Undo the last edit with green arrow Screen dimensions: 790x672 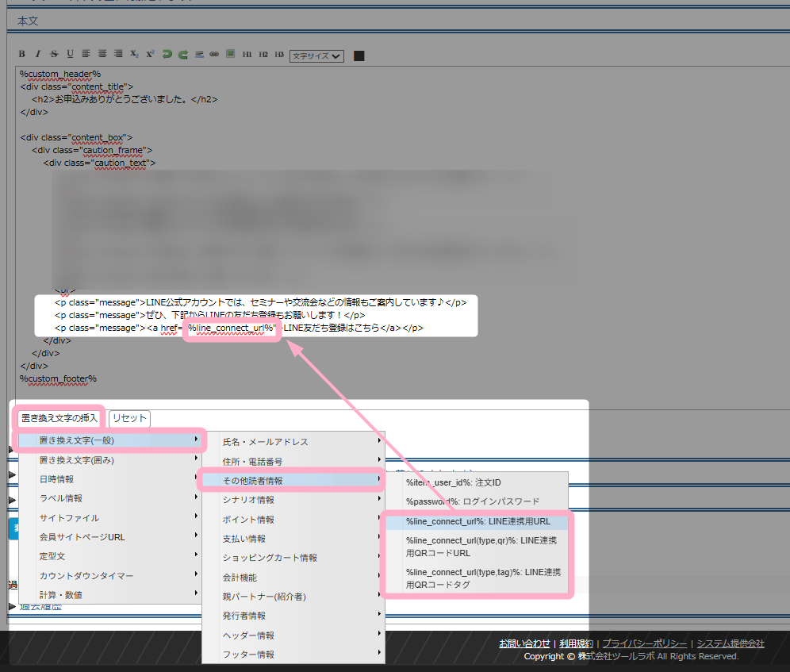point(167,55)
